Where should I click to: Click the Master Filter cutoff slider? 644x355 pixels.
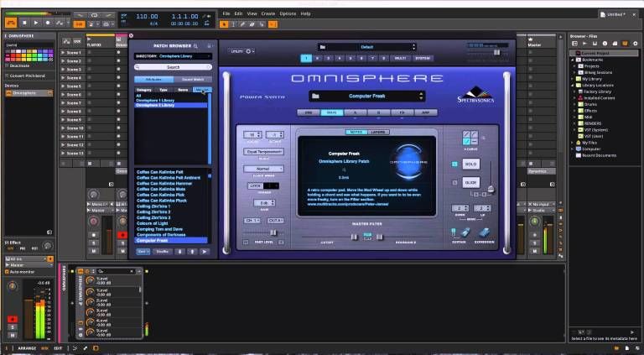354,237
